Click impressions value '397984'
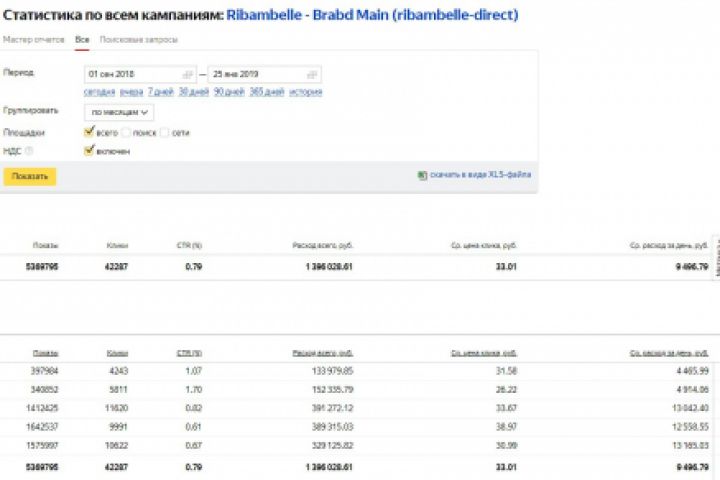Viewport: 720px width, 480px height. point(44,371)
